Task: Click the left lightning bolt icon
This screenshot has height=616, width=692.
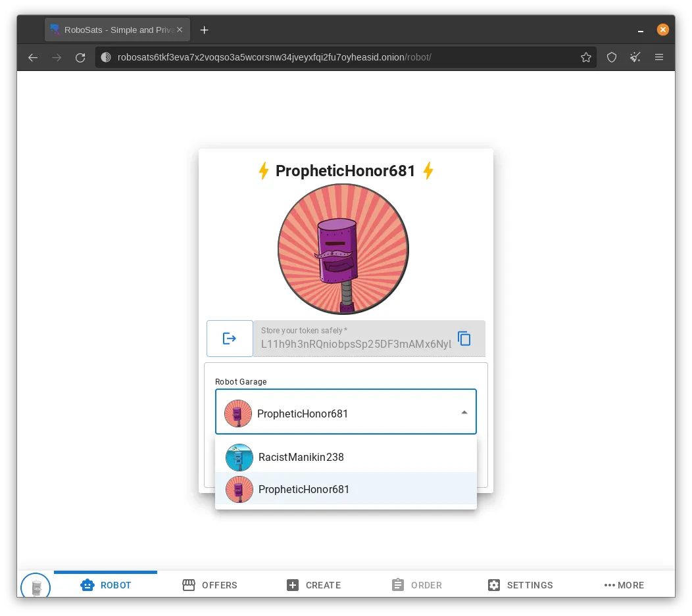Action: (x=264, y=171)
